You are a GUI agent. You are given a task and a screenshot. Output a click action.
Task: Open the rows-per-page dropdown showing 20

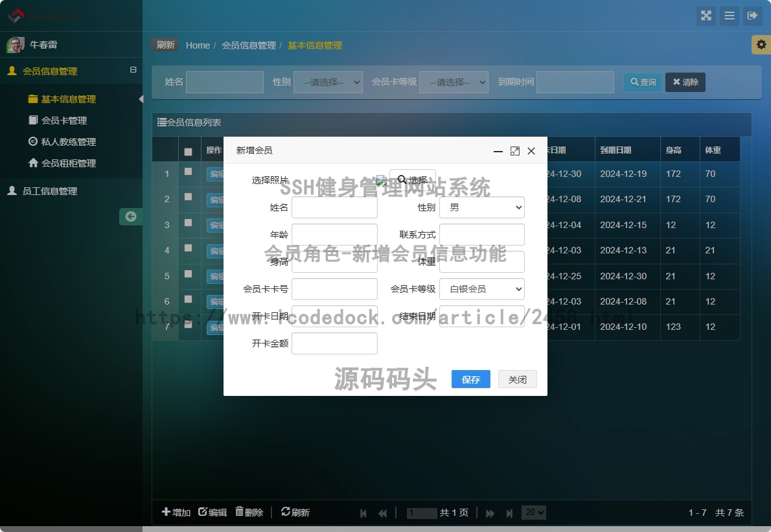[533, 513]
